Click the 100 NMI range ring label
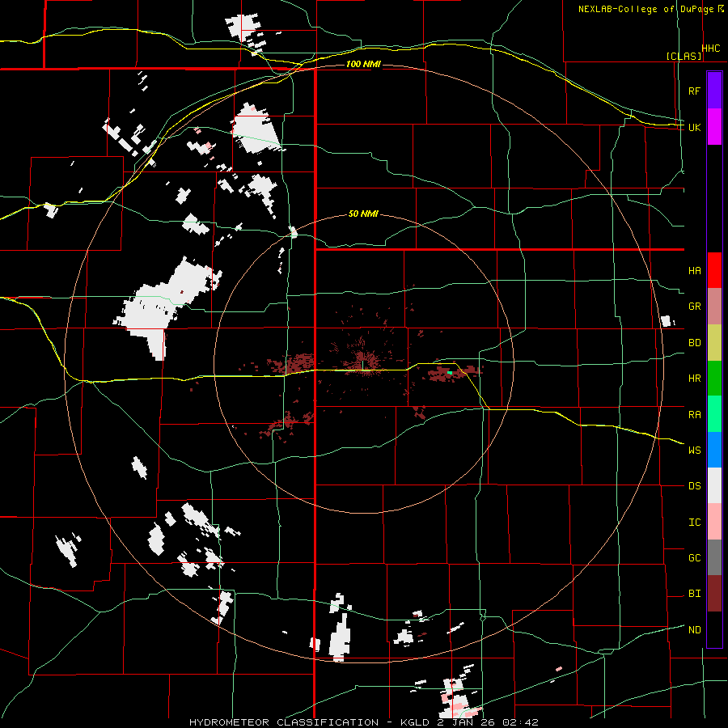The image size is (728, 728). click(x=363, y=64)
